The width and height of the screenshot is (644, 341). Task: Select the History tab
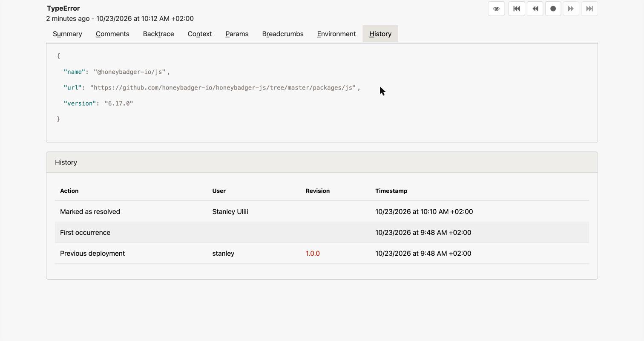pos(380,34)
